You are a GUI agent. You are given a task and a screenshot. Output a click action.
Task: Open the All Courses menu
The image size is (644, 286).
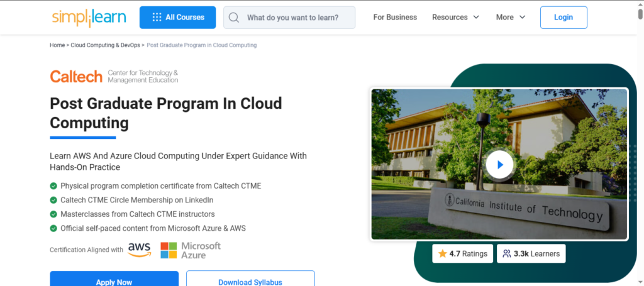click(177, 17)
